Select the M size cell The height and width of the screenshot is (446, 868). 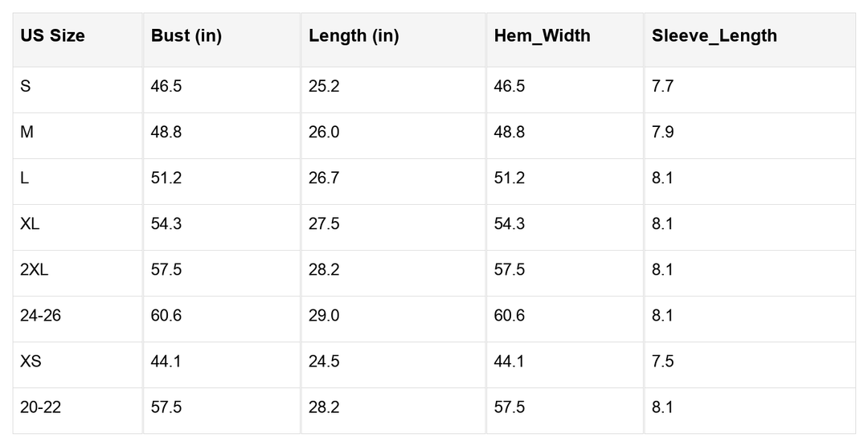coord(27,132)
